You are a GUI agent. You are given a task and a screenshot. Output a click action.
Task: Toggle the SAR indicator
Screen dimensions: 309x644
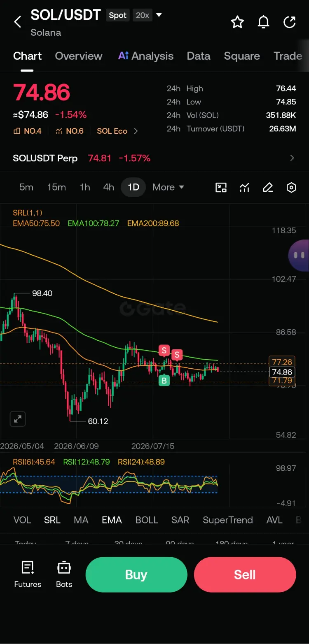[180, 520]
